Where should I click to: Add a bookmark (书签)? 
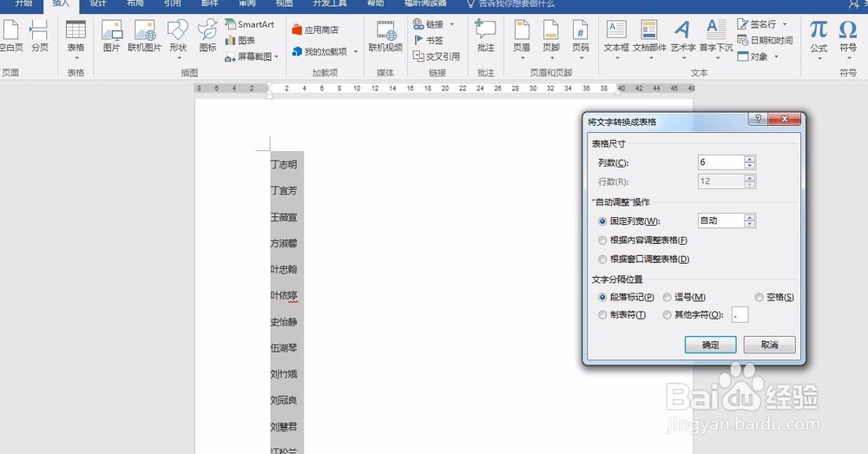coord(429,41)
